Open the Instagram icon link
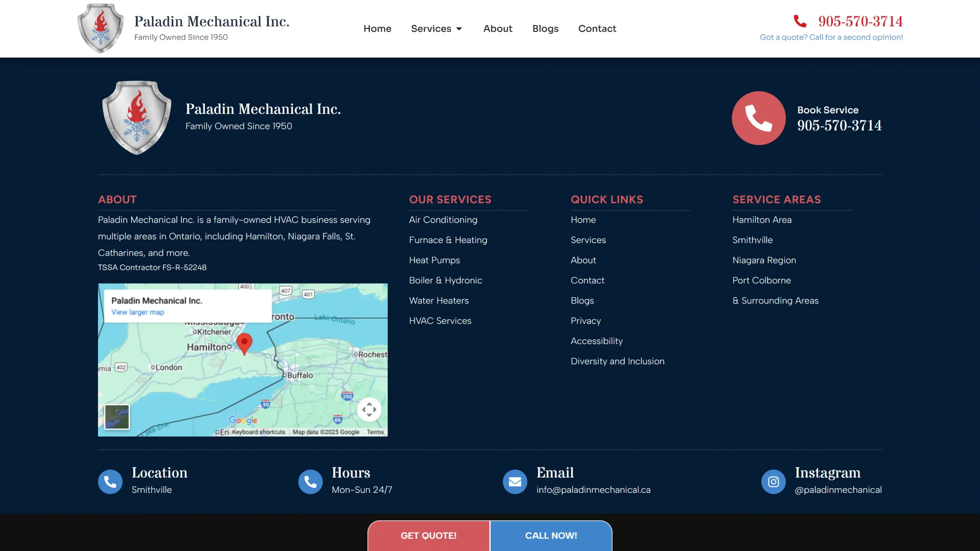This screenshot has height=551, width=980. coord(773,481)
